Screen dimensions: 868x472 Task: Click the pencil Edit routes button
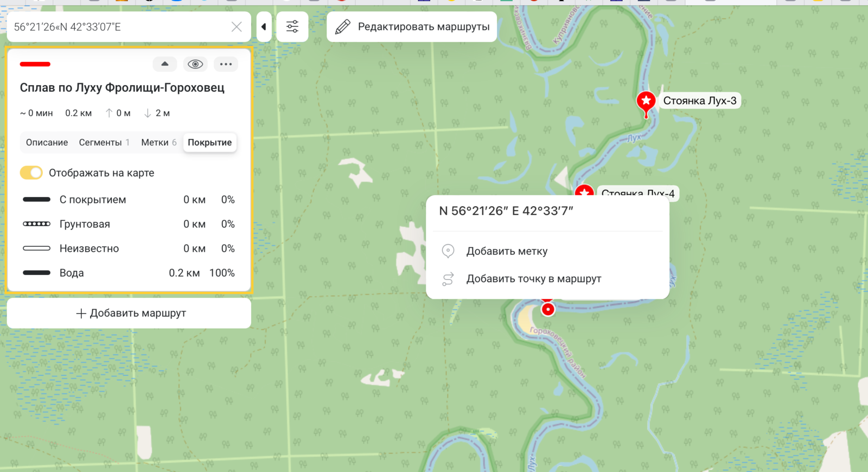pos(412,27)
